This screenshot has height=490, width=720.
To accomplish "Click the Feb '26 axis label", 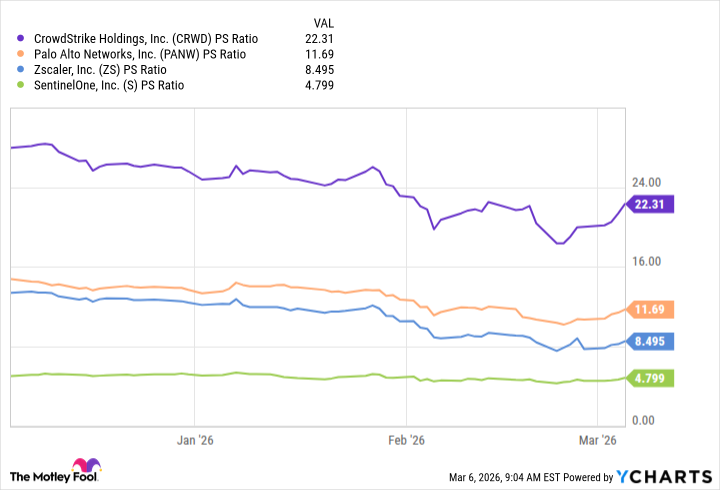I will 405,440.
